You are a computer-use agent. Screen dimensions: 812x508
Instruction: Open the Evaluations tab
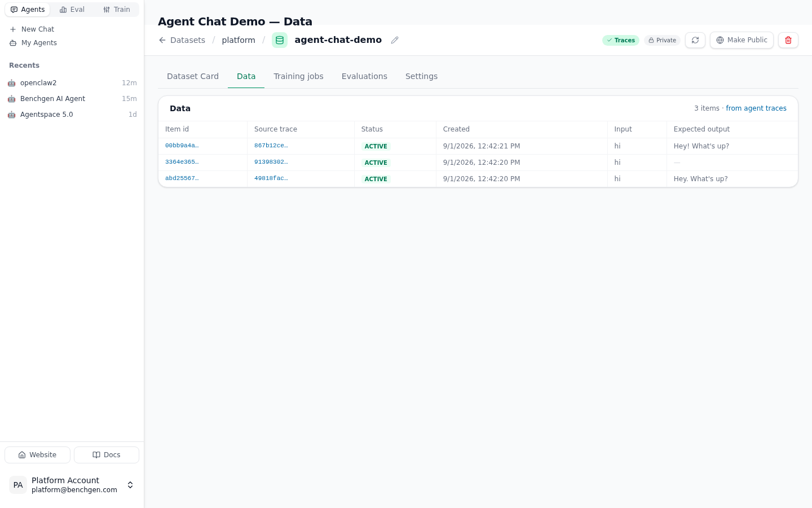[x=364, y=76]
